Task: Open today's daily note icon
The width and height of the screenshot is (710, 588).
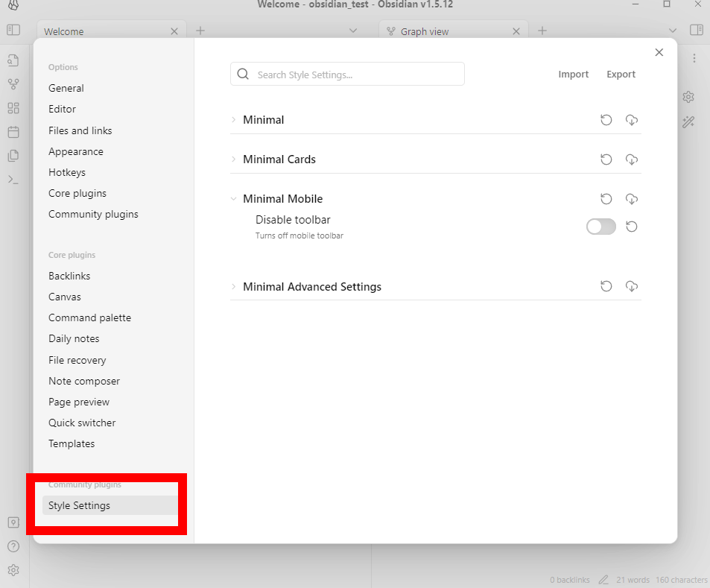Action: [13, 132]
